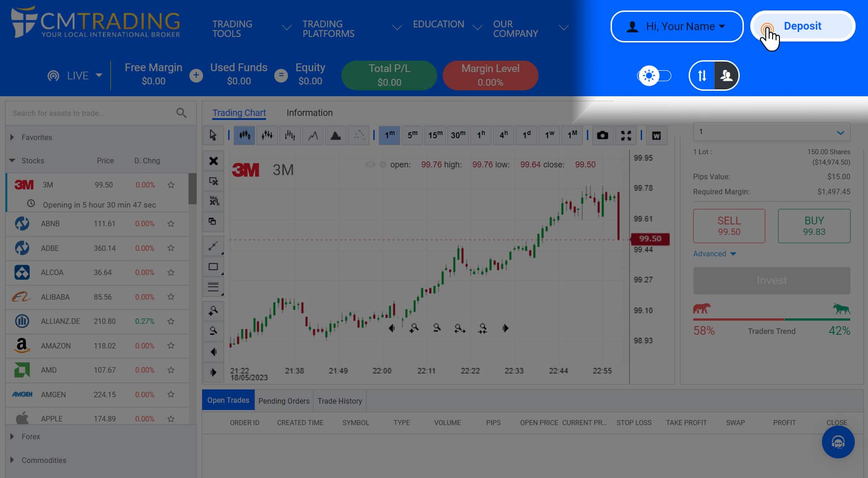Select the horizontal lines drawing tool

click(x=213, y=286)
